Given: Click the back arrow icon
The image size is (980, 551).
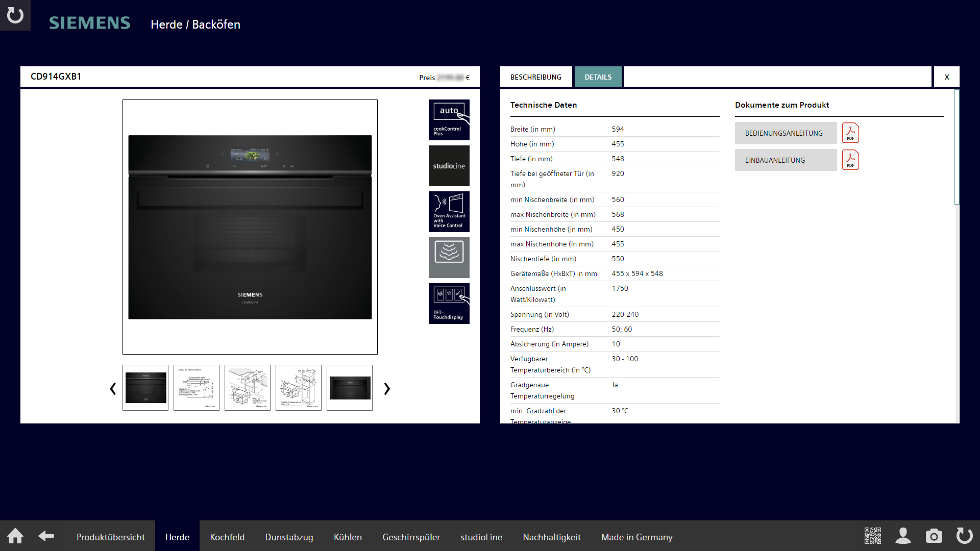Looking at the screenshot, I should tap(46, 536).
